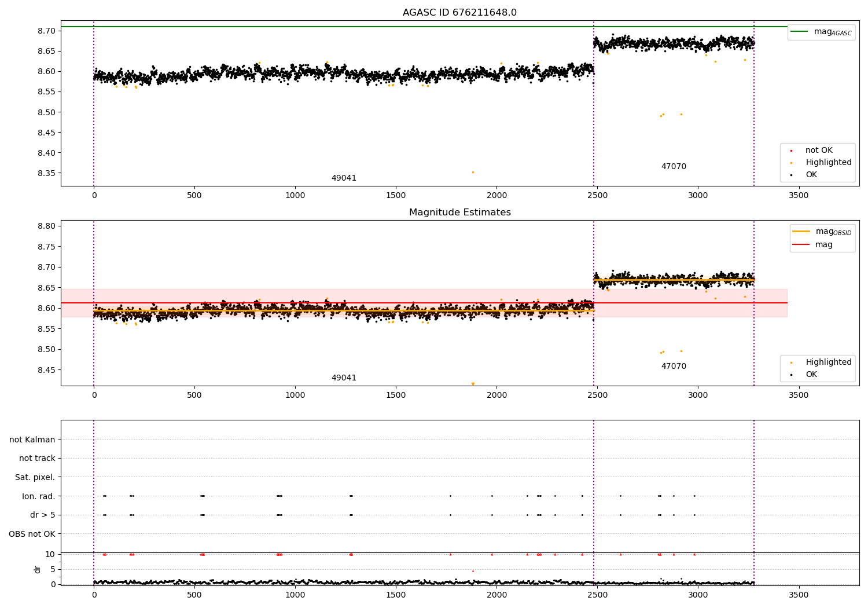
Task: Select the mag AGASC legend label in top plot
Action: point(833,32)
